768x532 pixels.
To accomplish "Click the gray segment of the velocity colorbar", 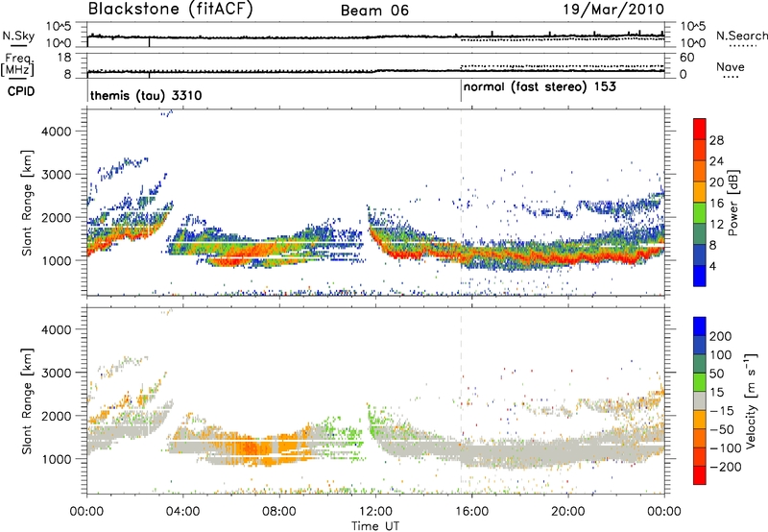I will pos(700,400).
